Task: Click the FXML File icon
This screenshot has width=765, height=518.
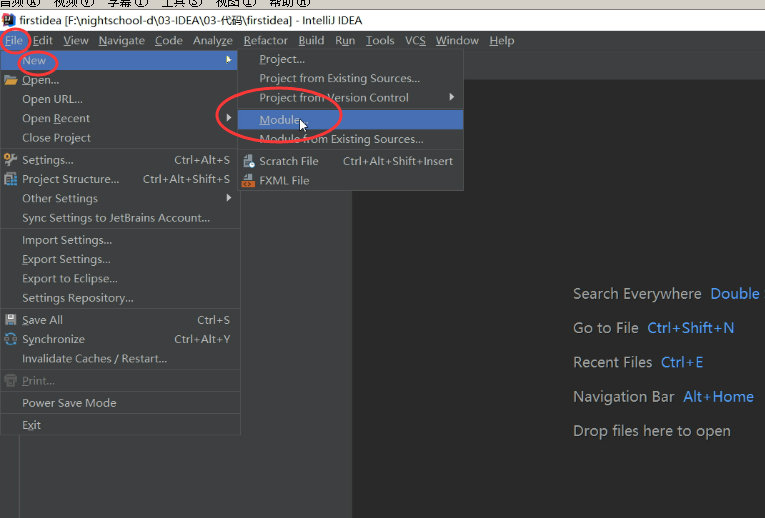Action: tap(249, 180)
